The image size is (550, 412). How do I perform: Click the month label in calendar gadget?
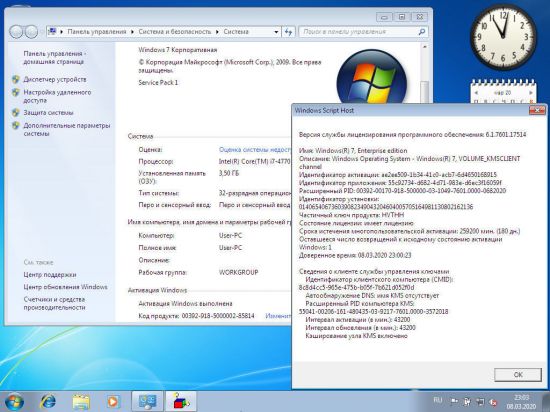[503, 93]
